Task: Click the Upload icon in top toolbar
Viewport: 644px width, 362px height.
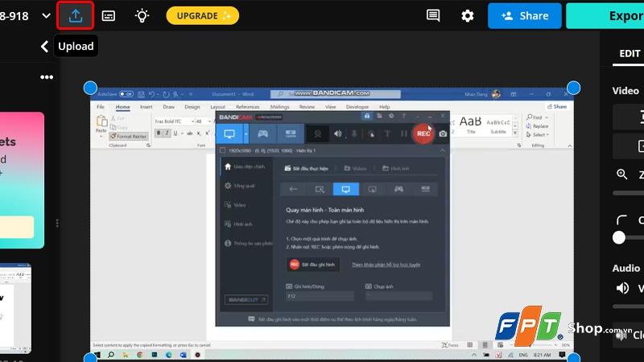Action: click(75, 15)
